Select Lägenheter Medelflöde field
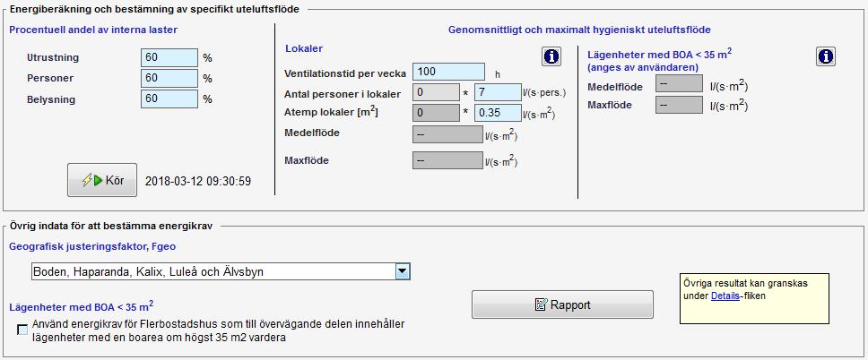Image resolution: width=868 pixels, height=360 pixels. 679,84
